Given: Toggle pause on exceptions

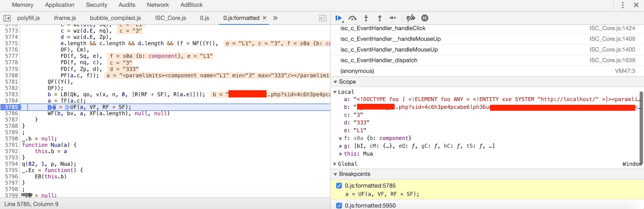Looking at the screenshot, I should pos(425,18).
